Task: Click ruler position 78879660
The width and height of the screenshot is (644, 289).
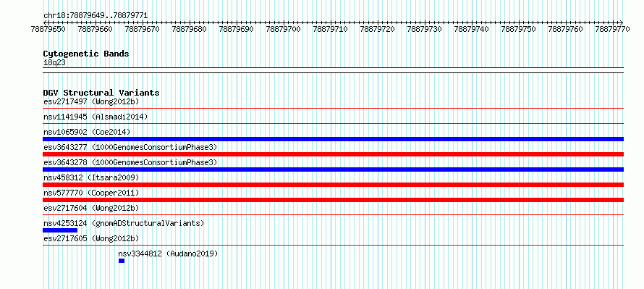Action: coord(95,29)
